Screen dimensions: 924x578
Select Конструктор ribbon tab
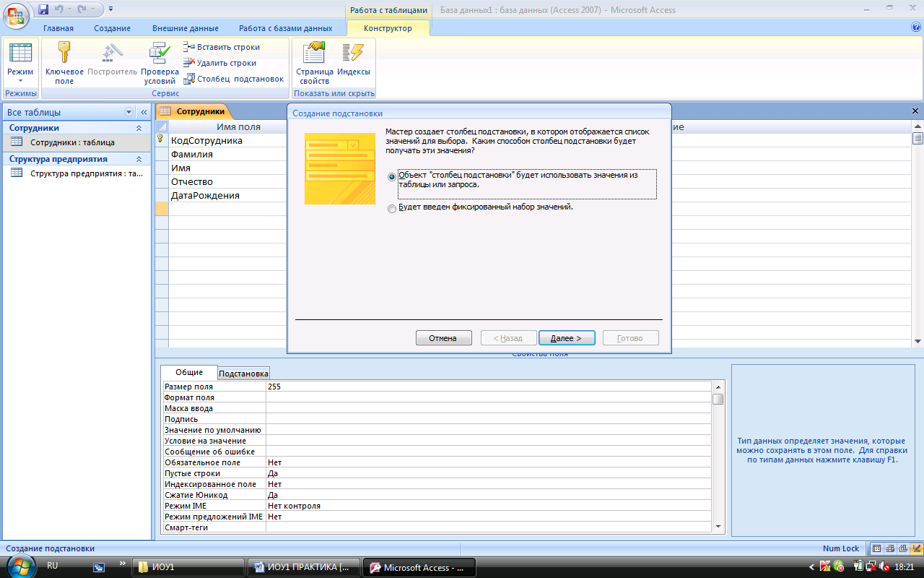388,28
